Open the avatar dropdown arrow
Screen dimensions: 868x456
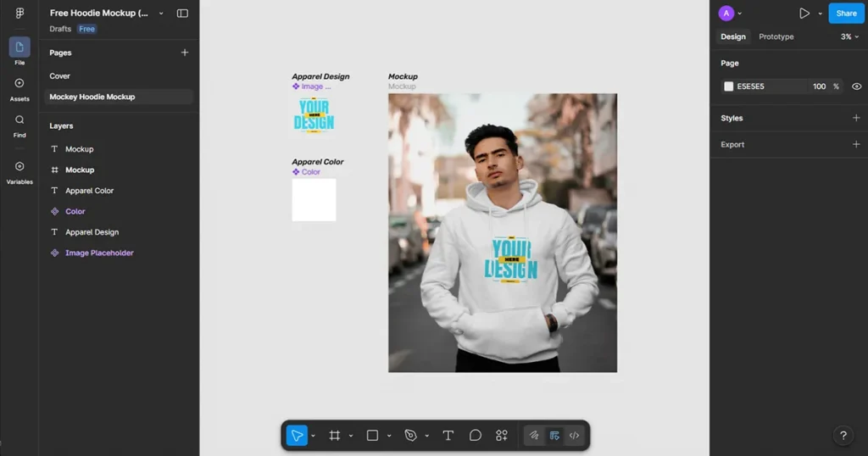pos(739,14)
